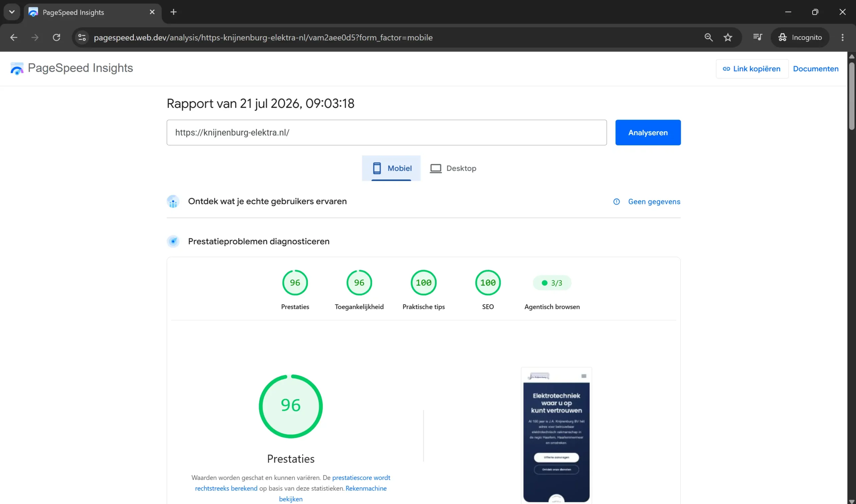Copy the report link via Link kopiëren

752,69
